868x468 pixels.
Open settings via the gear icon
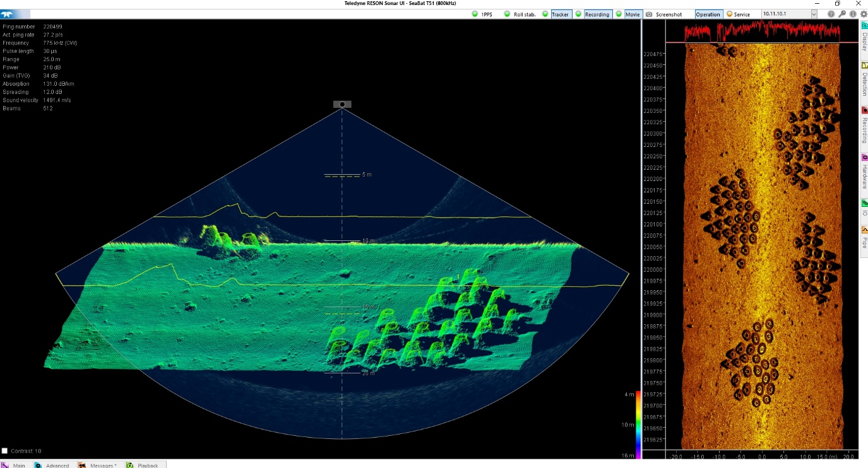(863, 14)
